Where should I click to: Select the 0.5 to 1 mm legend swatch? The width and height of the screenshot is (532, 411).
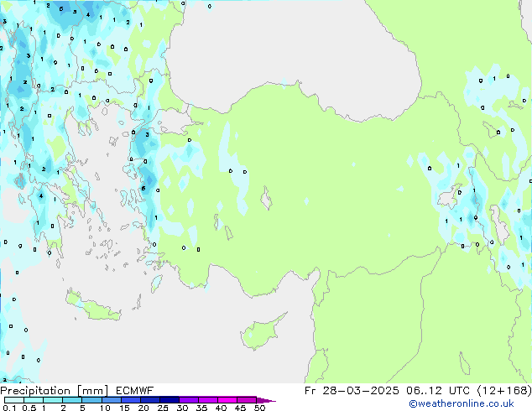click(x=34, y=400)
